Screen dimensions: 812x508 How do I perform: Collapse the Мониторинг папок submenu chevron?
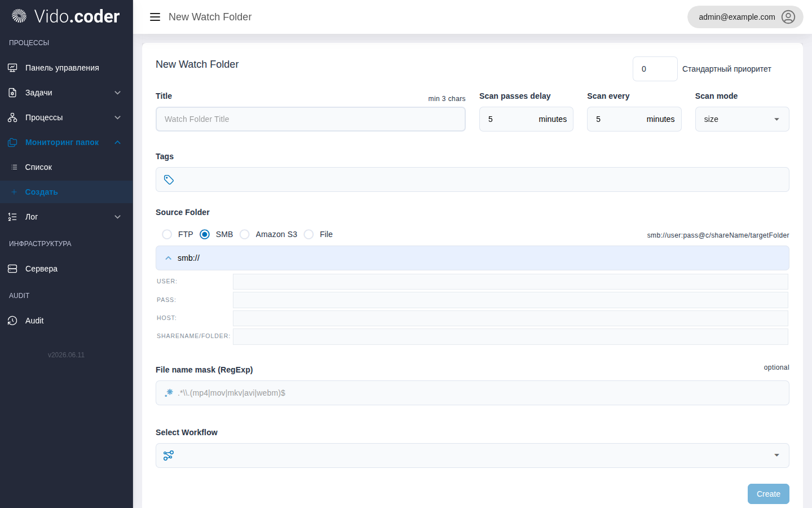[x=118, y=142]
